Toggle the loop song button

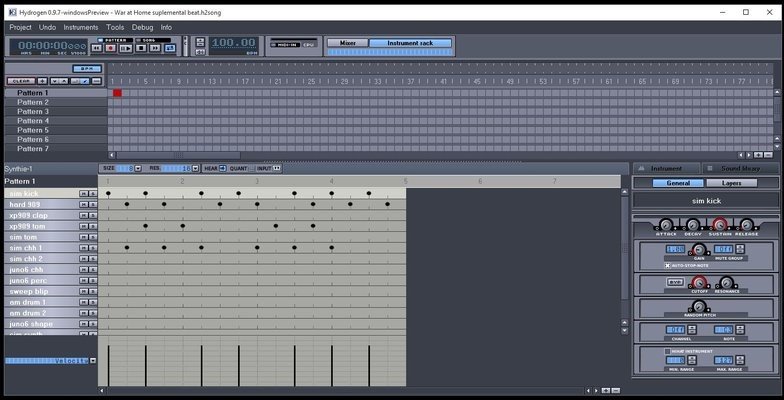(x=169, y=48)
